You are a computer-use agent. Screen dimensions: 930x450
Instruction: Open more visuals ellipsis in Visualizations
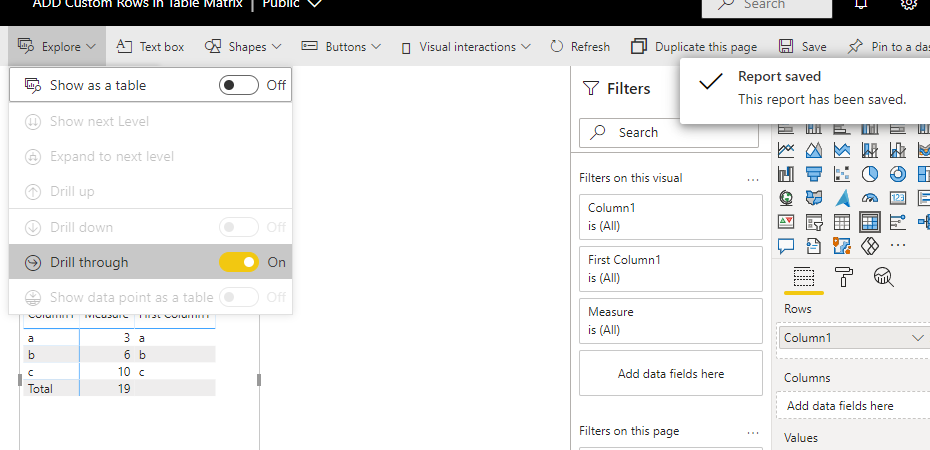[x=897, y=245]
